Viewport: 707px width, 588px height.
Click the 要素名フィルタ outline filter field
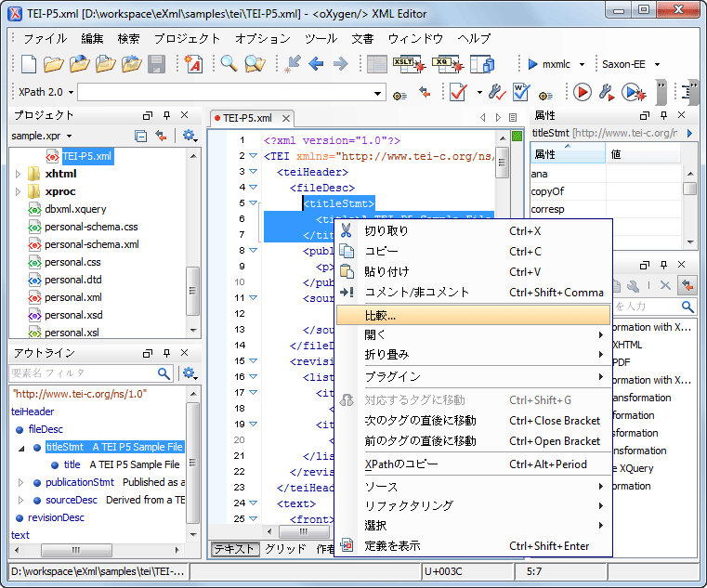click(82, 373)
